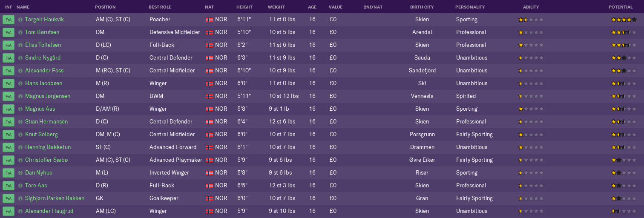Click the FrA badge beside Alexander Haugrud

[x=9, y=211]
